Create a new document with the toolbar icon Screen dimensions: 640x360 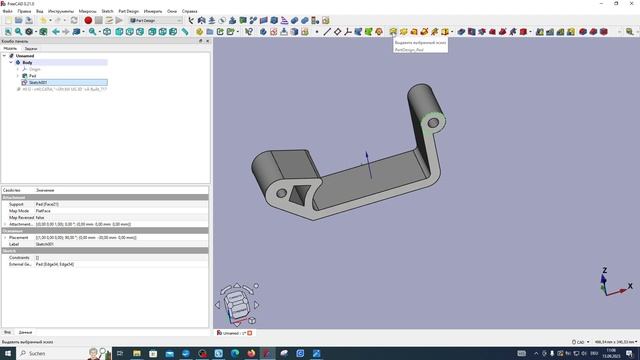pos(8,20)
